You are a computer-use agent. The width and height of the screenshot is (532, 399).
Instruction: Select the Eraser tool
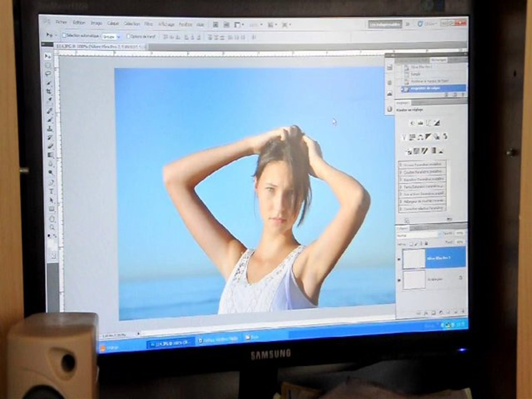51,146
